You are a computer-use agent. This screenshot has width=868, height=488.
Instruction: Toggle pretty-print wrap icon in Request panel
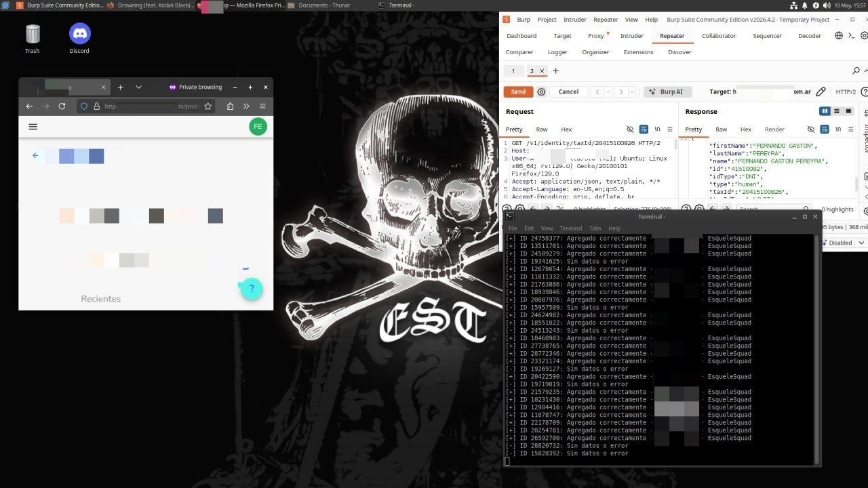click(644, 129)
